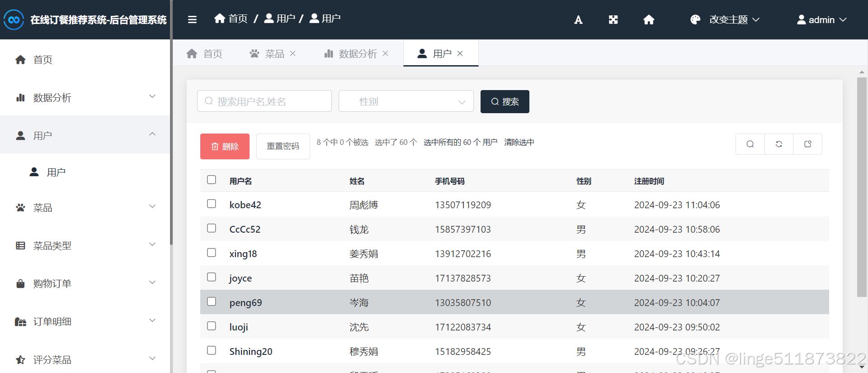The width and height of the screenshot is (868, 373).
Task: Click the shopping bag icon beside 购物订单
Action: coord(20,283)
